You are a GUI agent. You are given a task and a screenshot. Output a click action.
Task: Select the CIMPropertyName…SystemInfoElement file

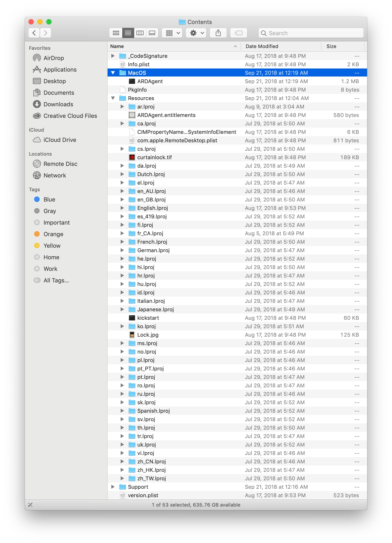click(237, 132)
